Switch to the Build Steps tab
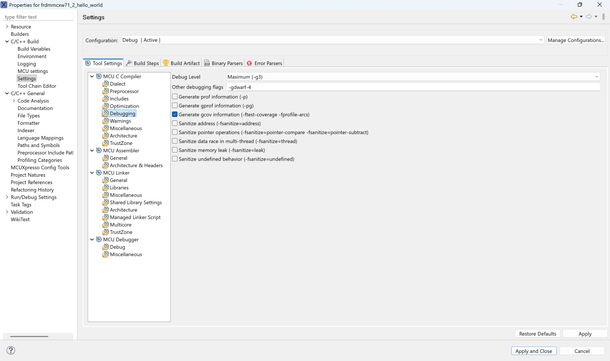 click(142, 63)
